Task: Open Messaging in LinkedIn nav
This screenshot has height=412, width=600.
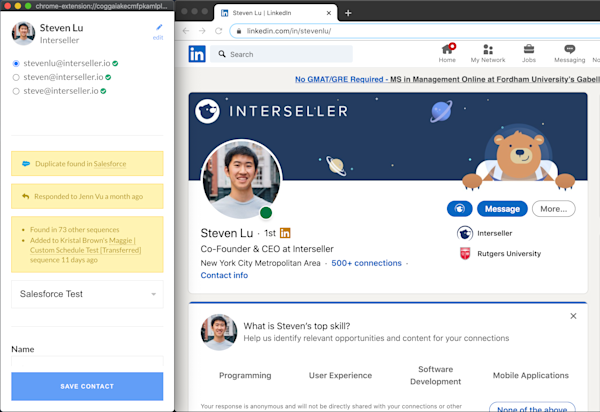Action: pos(569,53)
